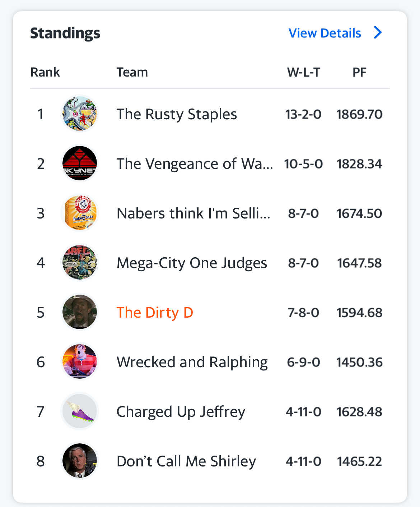Click The Rusty Staples team avatar

[x=80, y=114]
